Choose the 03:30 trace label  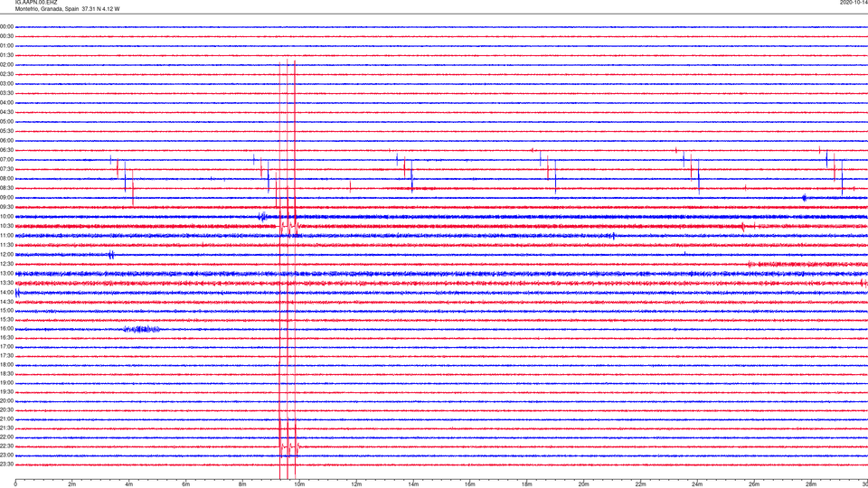coord(6,93)
